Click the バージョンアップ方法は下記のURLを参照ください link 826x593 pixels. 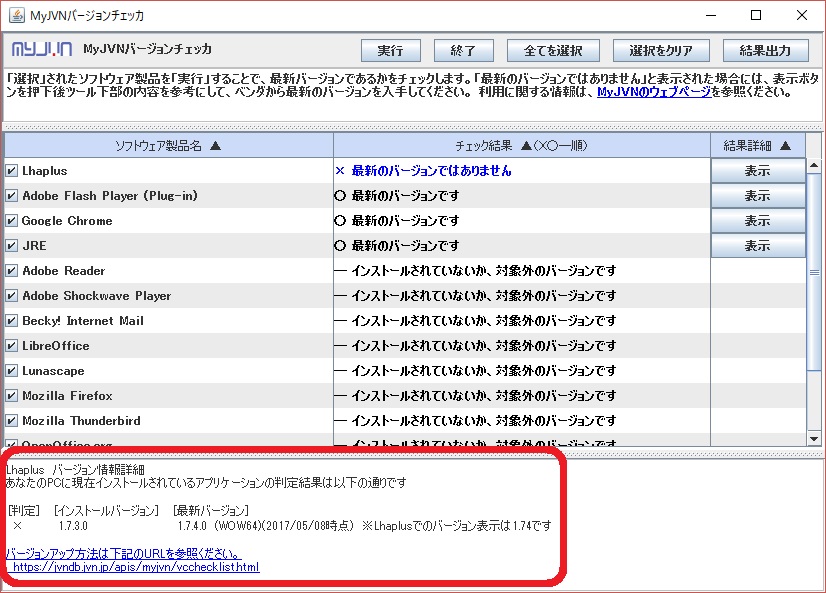tap(124, 554)
